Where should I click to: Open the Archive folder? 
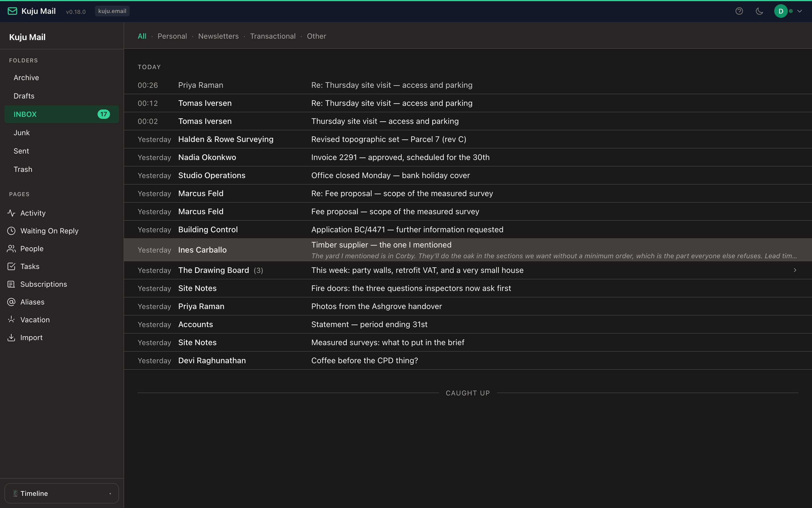(62, 78)
